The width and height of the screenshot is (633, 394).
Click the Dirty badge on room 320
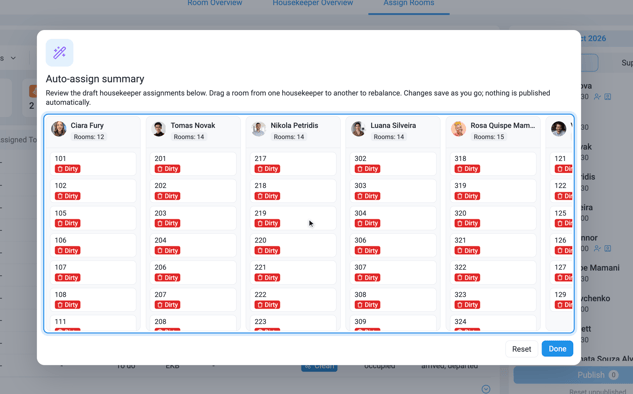467,223
